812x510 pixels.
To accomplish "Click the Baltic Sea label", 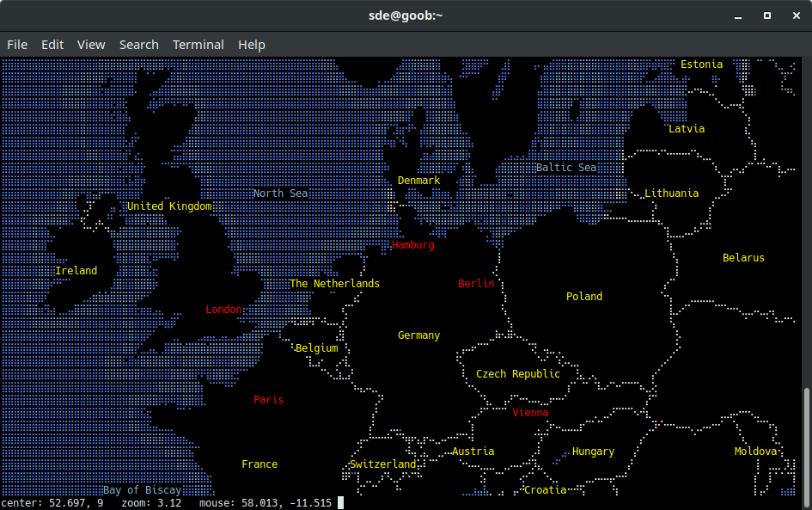I will [x=566, y=167].
